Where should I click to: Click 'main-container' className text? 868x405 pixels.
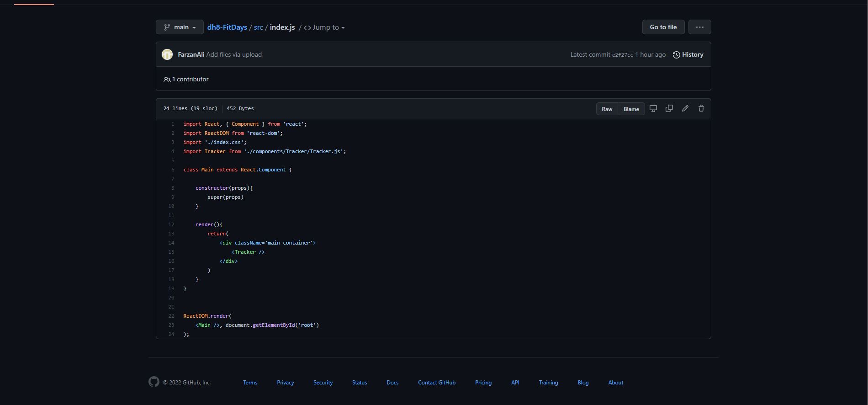tap(289, 243)
